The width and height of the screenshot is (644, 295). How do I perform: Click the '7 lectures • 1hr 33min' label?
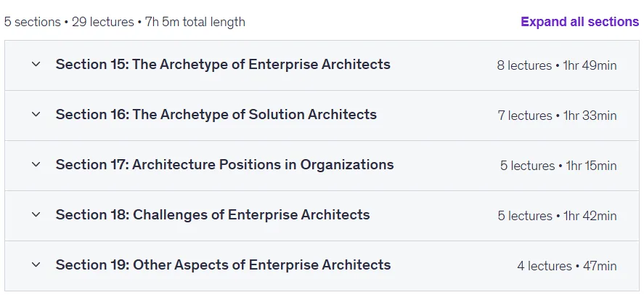click(558, 116)
